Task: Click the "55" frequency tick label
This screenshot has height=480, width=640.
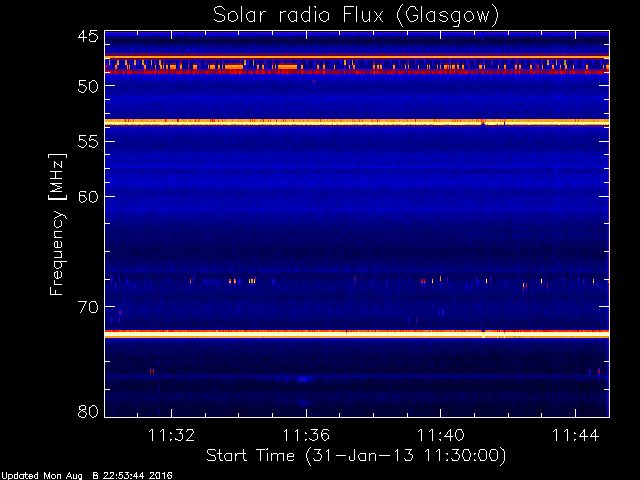Action: point(88,142)
